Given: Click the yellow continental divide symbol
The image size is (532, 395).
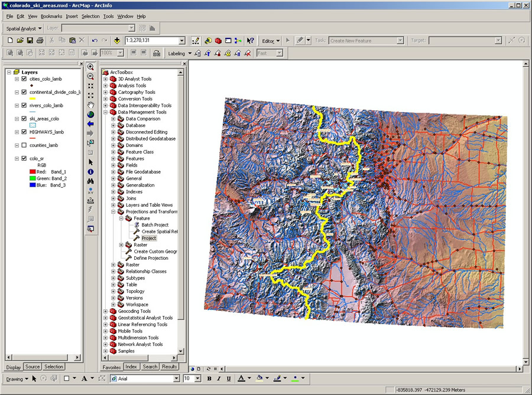Looking at the screenshot, I should pyautogui.click(x=33, y=99).
